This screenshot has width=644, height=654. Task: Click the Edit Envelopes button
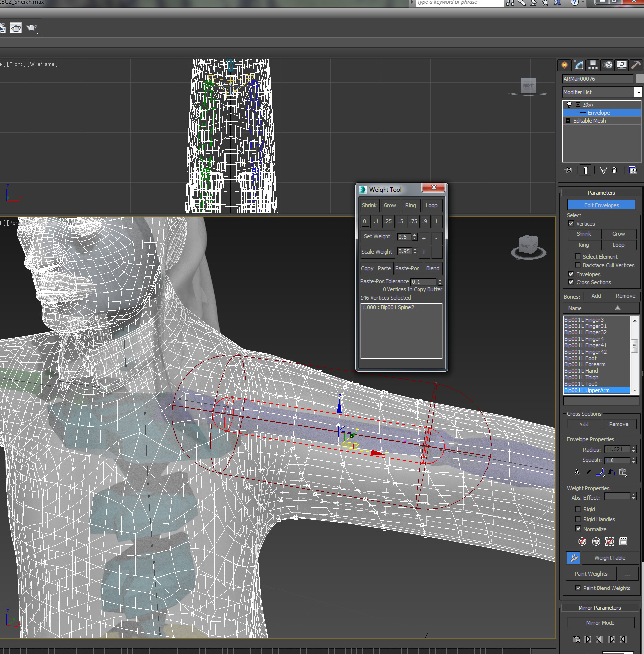point(601,205)
